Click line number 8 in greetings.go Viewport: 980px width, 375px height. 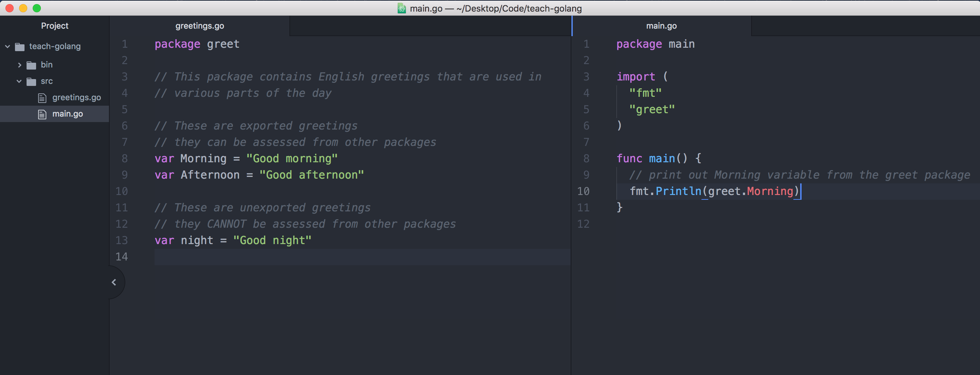click(x=124, y=159)
